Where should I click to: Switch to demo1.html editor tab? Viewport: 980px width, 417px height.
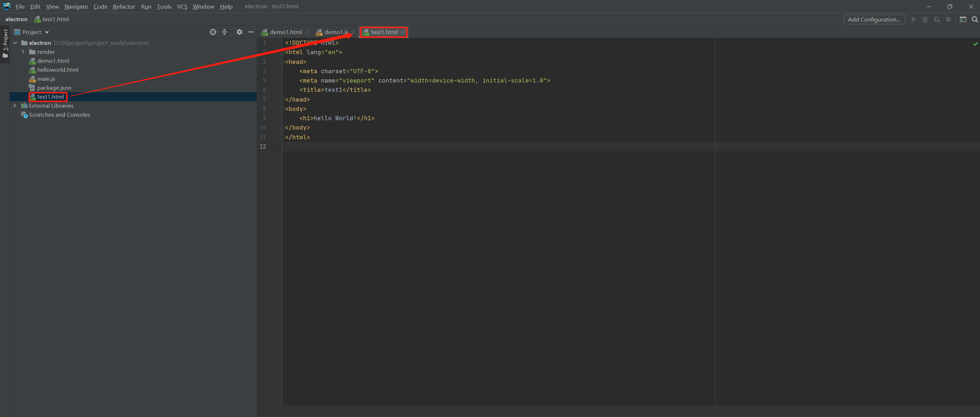click(x=285, y=32)
